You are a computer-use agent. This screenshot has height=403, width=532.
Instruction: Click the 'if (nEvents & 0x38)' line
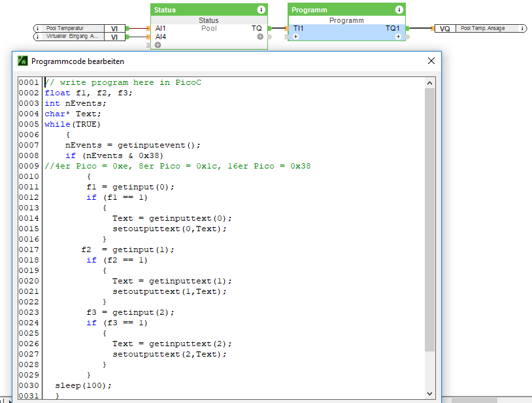coord(114,155)
